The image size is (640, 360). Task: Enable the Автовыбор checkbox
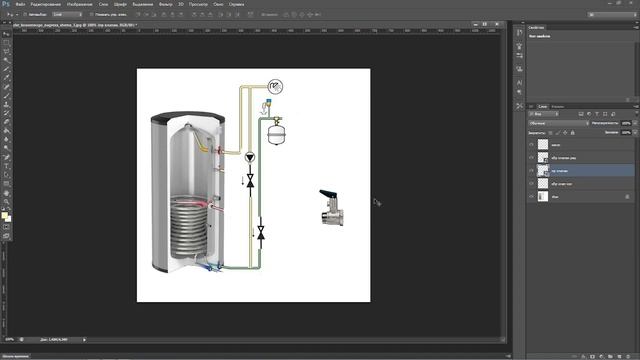click(25, 14)
